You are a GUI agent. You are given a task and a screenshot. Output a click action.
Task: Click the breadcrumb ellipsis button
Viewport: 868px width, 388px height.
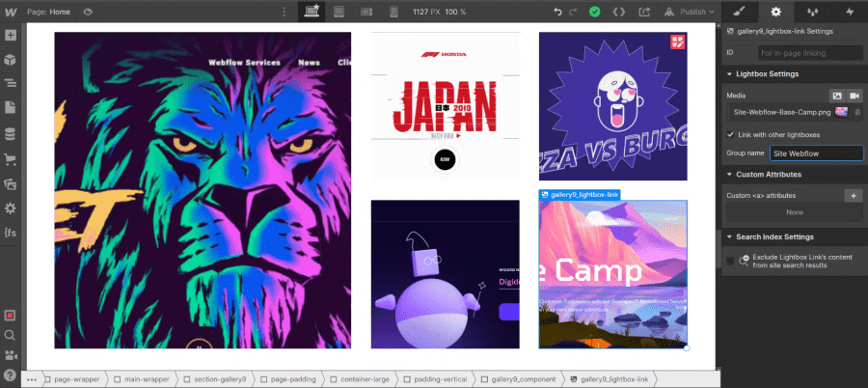(x=32, y=379)
